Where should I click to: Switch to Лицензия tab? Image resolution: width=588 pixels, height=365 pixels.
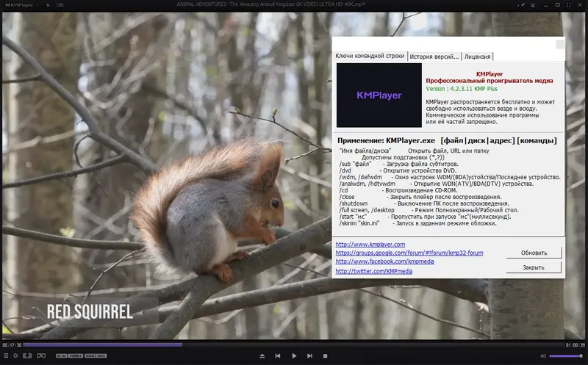tap(477, 57)
